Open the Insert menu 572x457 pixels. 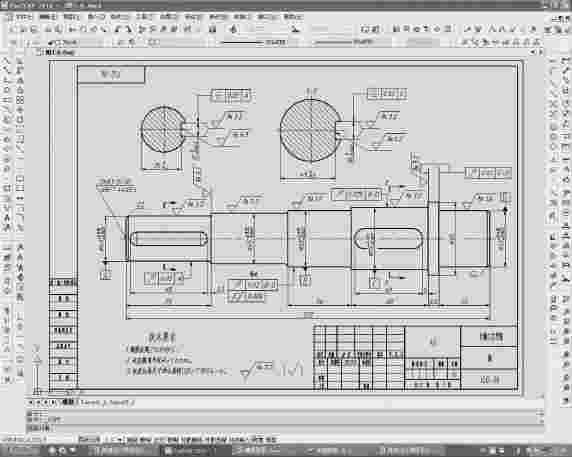[96, 17]
